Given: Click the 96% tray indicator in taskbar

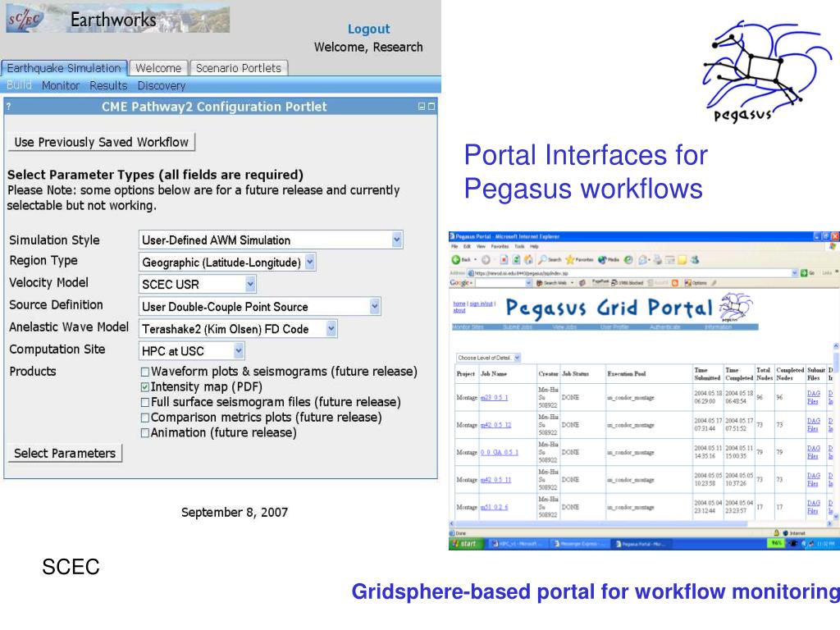Looking at the screenshot, I should pyautogui.click(x=776, y=543).
